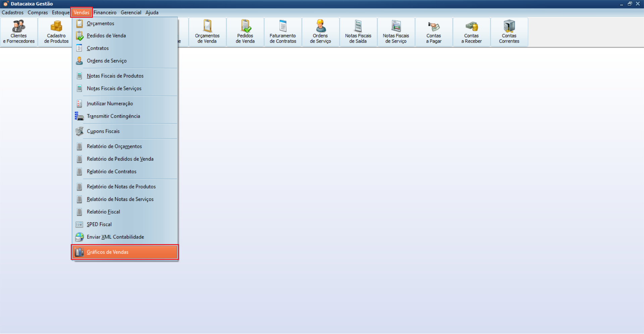The height and width of the screenshot is (334, 644).
Task: Open Enviar XML Contabilidade menu item
Action: point(115,237)
